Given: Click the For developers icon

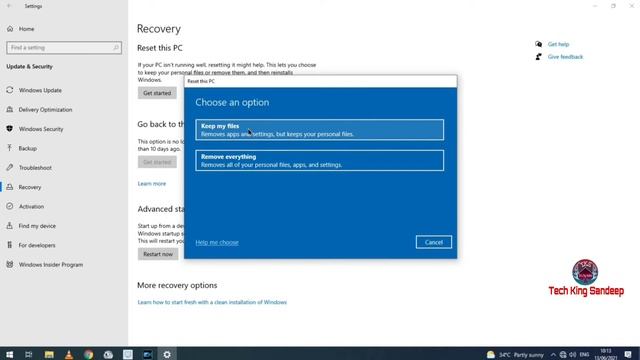Looking at the screenshot, I should point(10,245).
